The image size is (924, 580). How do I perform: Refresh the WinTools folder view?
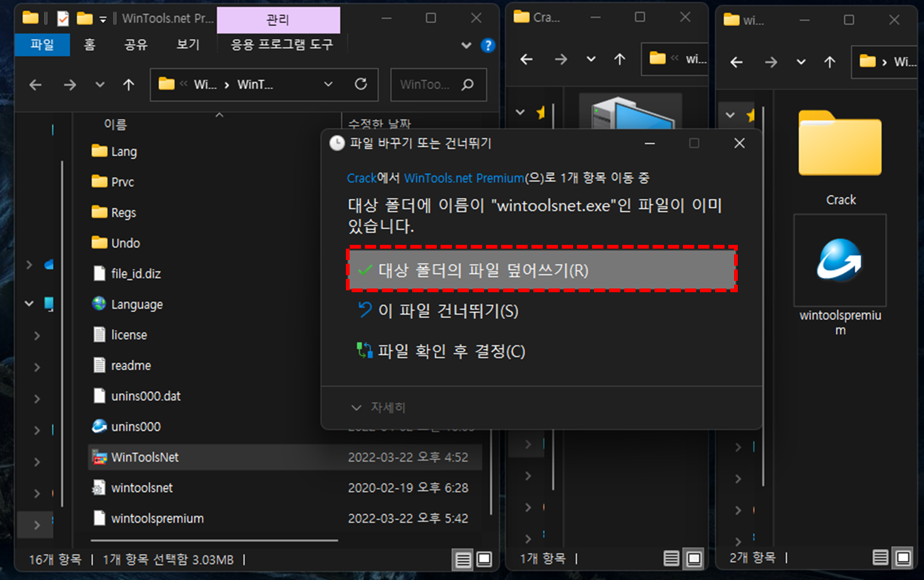click(x=361, y=84)
